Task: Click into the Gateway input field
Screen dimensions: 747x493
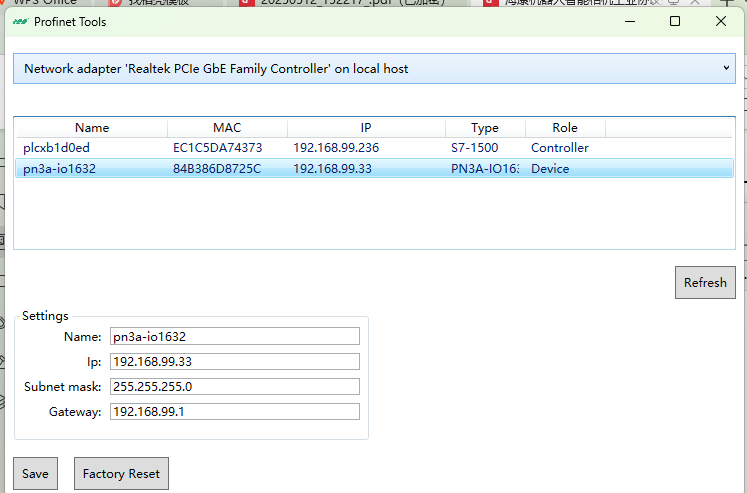Action: [x=235, y=412]
